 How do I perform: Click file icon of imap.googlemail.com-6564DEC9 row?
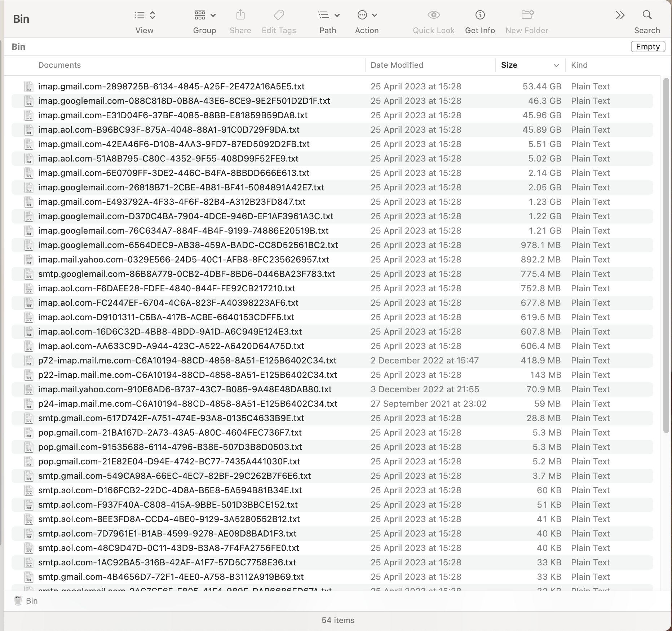tap(29, 245)
